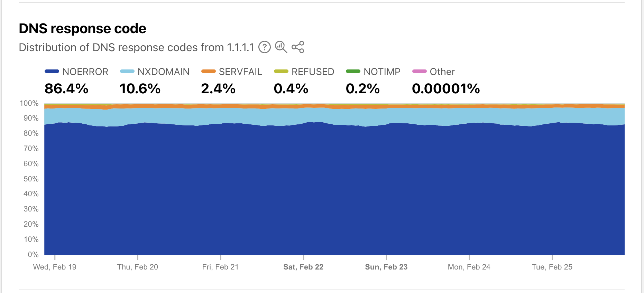Screen dimensions: 644x293
Task: Click the DNS response code heading
Action: click(x=82, y=28)
